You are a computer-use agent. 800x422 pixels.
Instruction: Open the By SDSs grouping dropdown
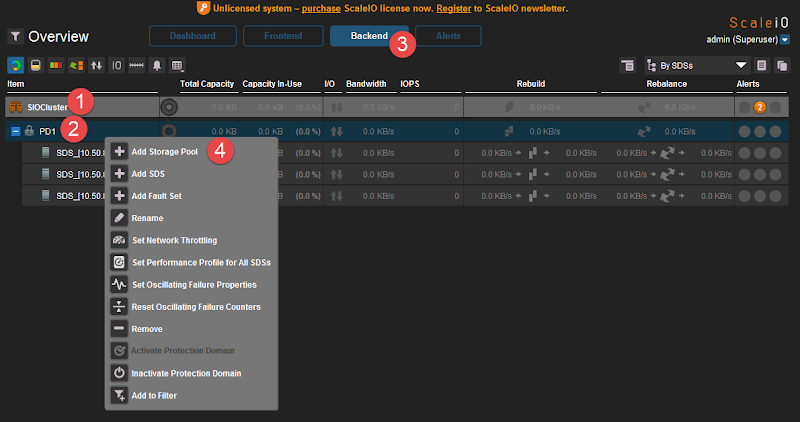697,65
